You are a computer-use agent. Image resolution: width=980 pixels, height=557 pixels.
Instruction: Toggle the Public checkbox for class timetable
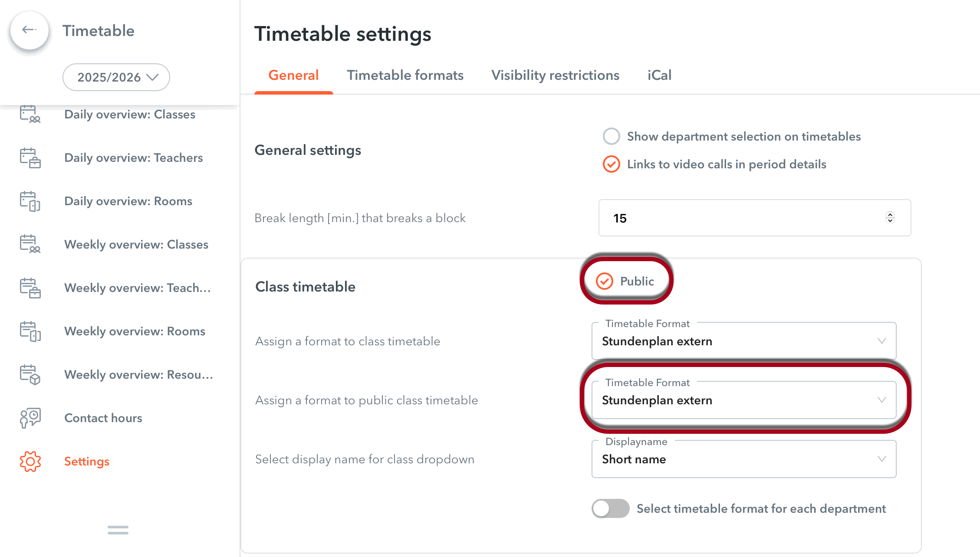(604, 281)
